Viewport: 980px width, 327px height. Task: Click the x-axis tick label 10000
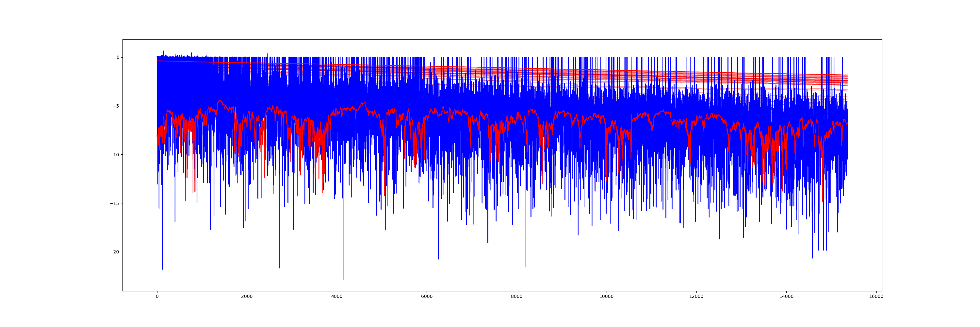click(606, 297)
